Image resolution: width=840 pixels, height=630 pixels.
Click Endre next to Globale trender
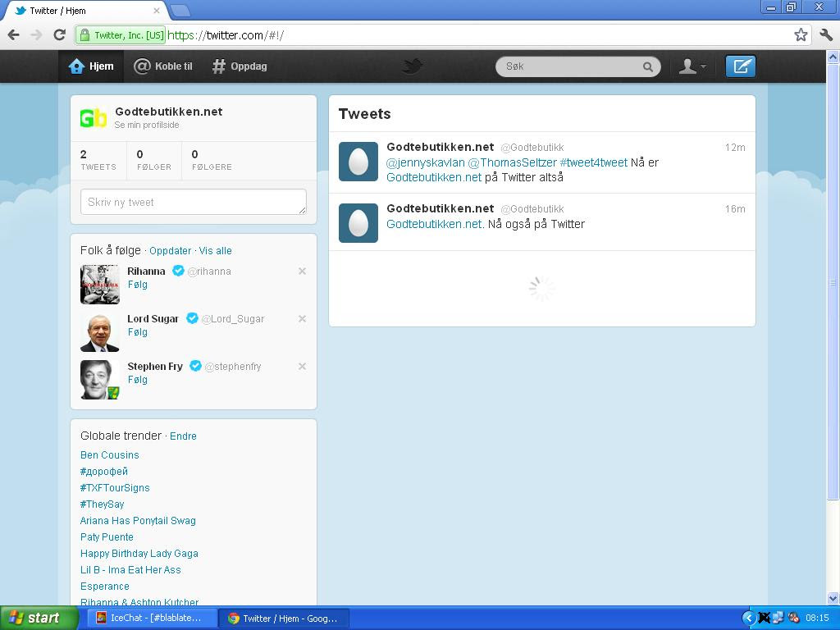tap(183, 436)
